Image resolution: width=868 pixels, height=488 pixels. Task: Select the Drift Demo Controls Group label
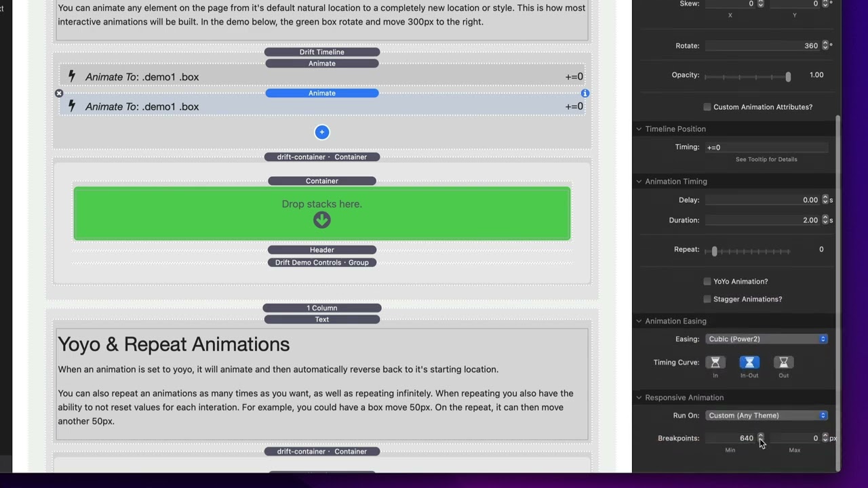[x=322, y=262]
